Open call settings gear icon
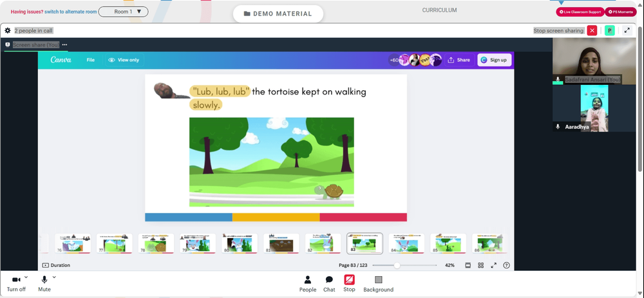The image size is (644, 298). 7,30
